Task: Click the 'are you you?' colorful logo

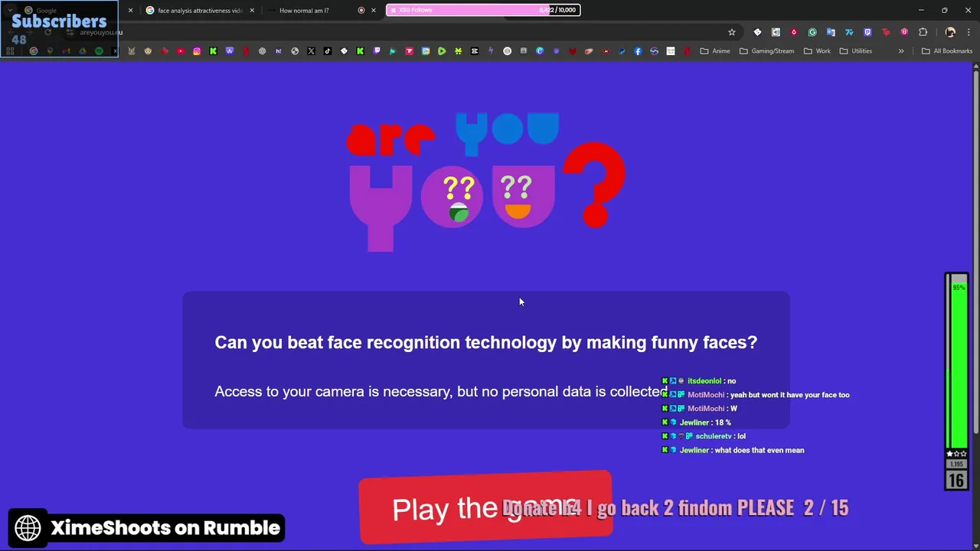Action: 486,181
